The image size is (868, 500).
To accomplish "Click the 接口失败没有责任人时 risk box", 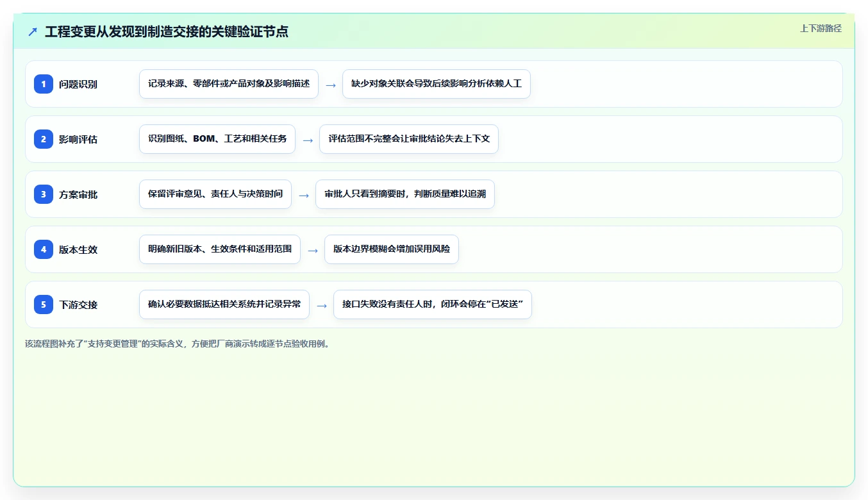I will [433, 304].
